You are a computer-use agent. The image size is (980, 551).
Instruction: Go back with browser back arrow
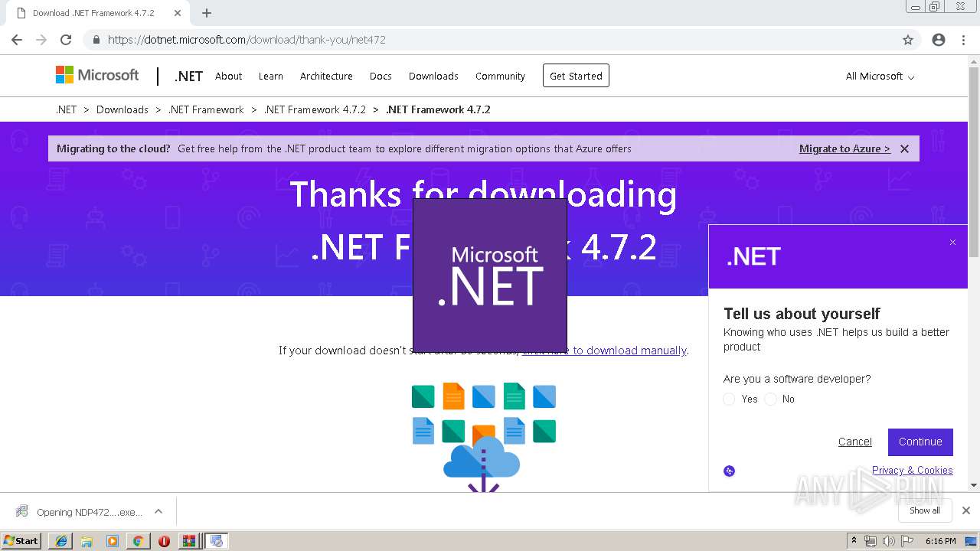coord(17,40)
